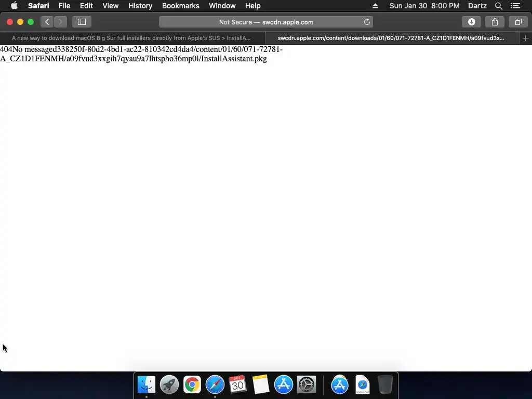The height and width of the screenshot is (399, 532).
Task: Show the tab overview button
Action: coord(518,22)
